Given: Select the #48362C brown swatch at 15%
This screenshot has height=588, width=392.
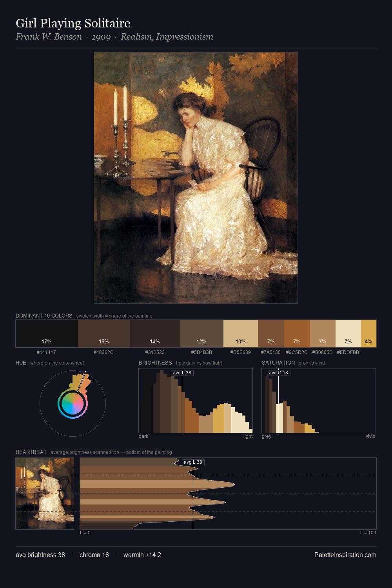Looking at the screenshot, I should tap(104, 334).
